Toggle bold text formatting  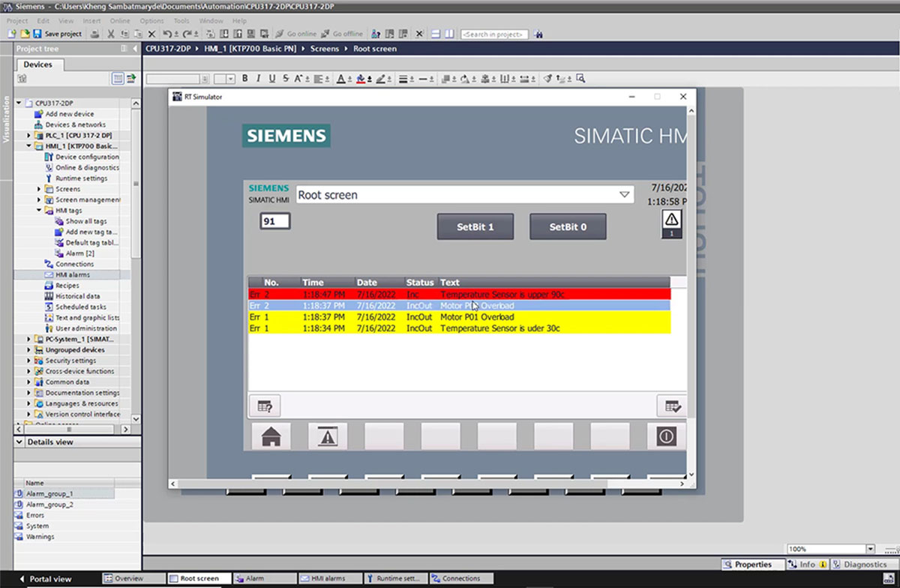pos(246,78)
